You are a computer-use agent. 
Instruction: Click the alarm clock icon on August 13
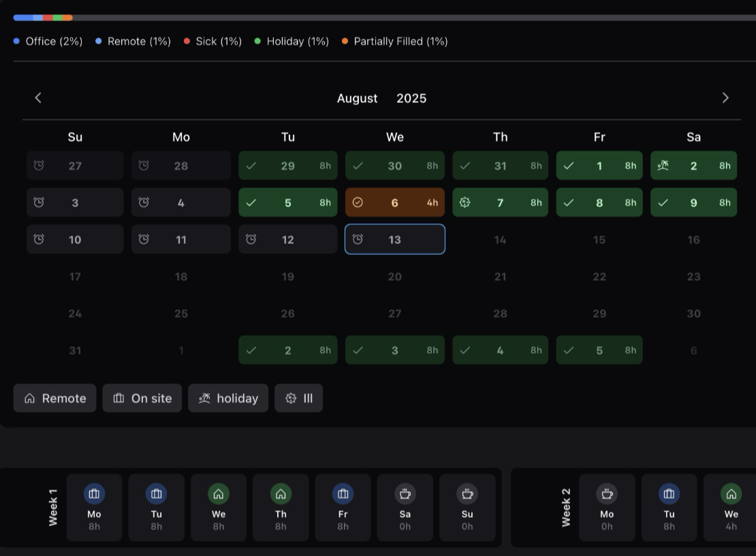[x=358, y=239]
